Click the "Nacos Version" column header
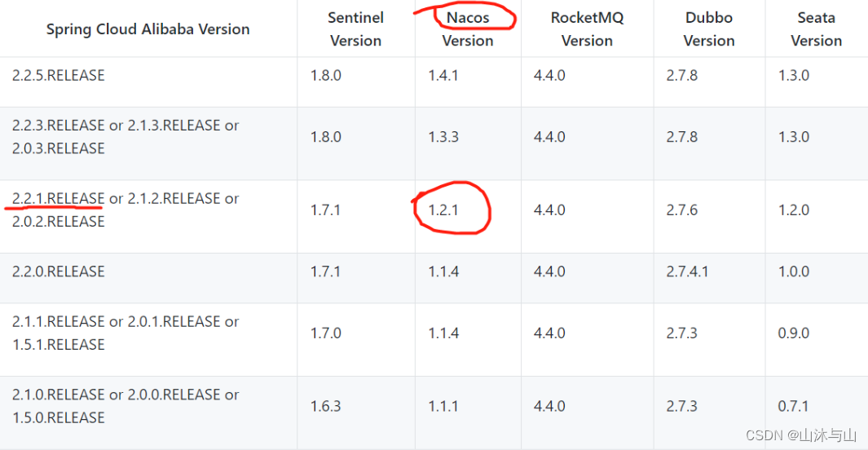 tap(468, 29)
